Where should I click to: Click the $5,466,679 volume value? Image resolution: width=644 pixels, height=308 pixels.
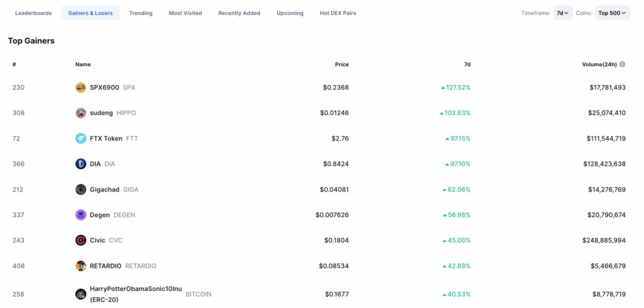click(x=608, y=266)
